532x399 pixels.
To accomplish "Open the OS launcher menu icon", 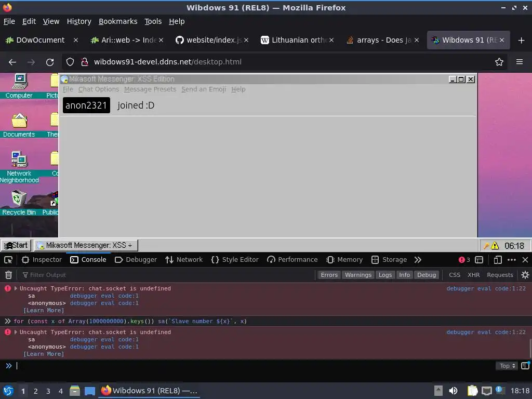I will click(8, 391).
